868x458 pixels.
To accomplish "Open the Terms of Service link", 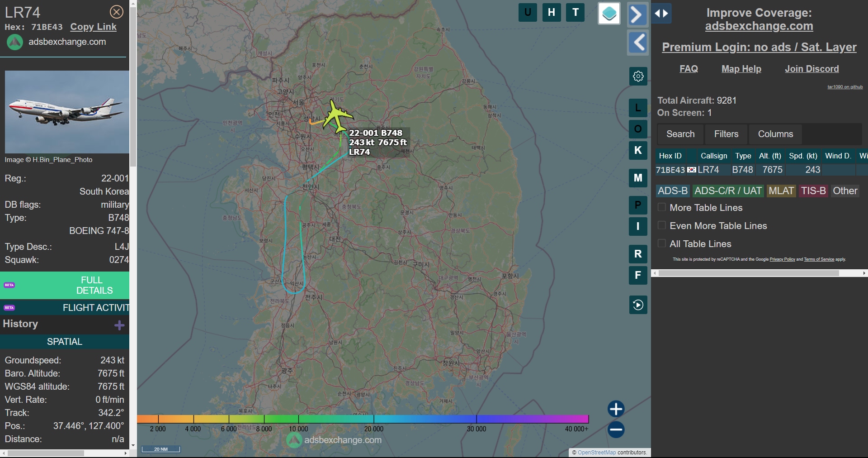I will [x=819, y=259].
